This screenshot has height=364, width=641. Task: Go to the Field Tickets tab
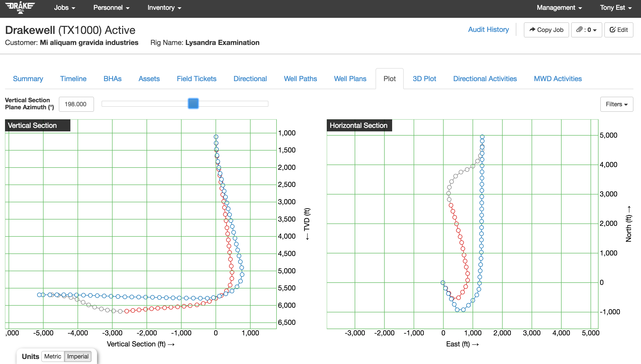pyautogui.click(x=197, y=79)
